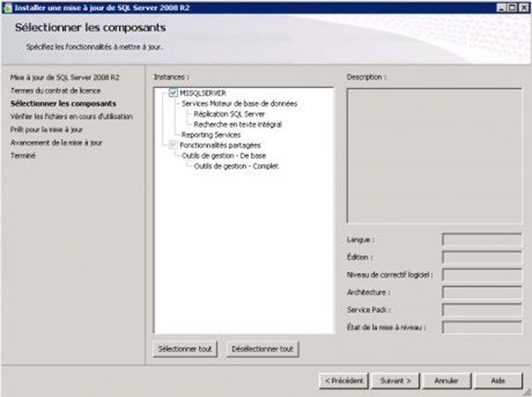Maximize the installer window
The image size is (532, 397).
pyautogui.click(x=512, y=7)
